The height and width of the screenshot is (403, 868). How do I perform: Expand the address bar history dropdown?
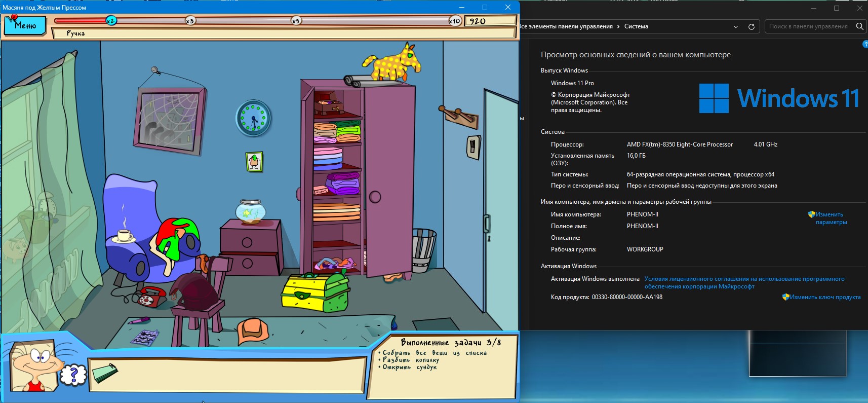coord(736,26)
